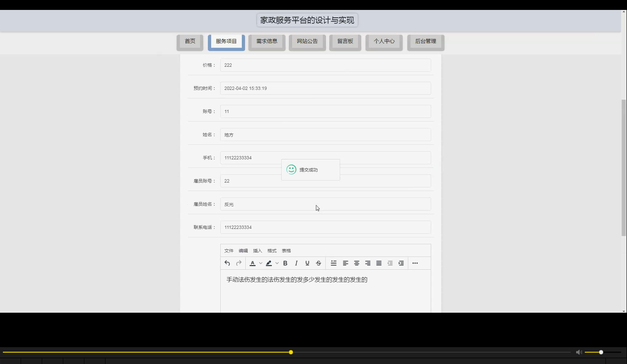
Task: Toggle strikethrough formatting
Action: (318, 263)
